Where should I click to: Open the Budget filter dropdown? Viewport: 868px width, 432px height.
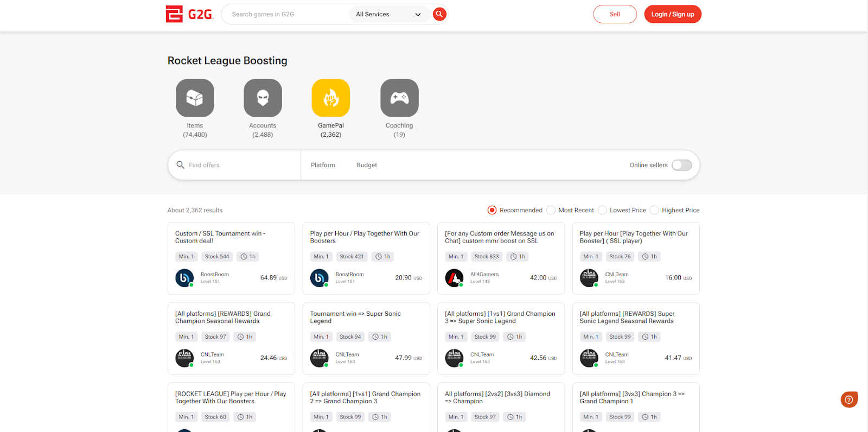tap(367, 165)
